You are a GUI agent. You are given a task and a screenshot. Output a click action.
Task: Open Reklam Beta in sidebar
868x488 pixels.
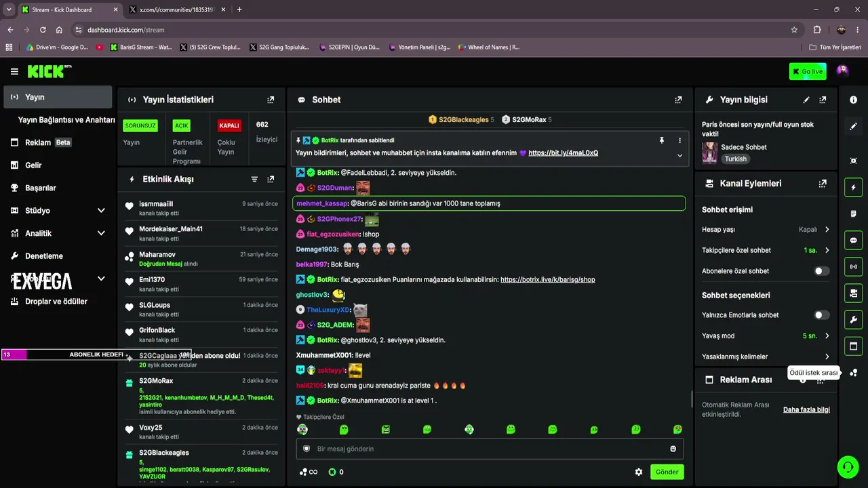pyautogui.click(x=57, y=142)
